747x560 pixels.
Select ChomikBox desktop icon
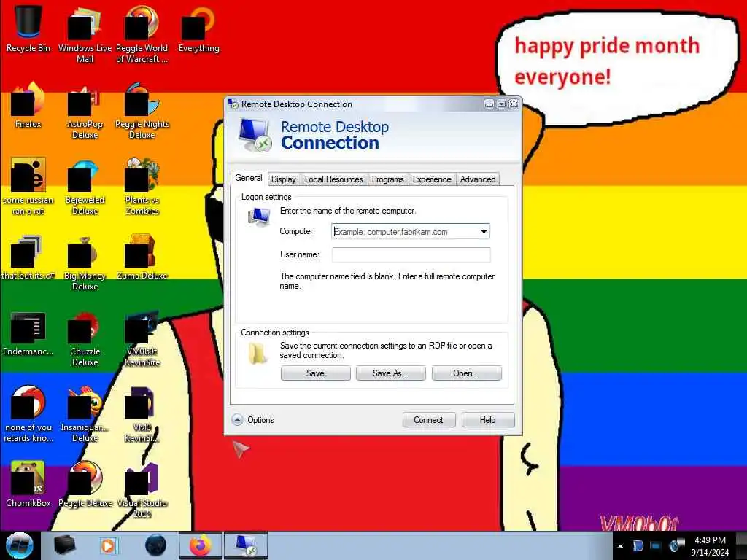click(x=28, y=484)
